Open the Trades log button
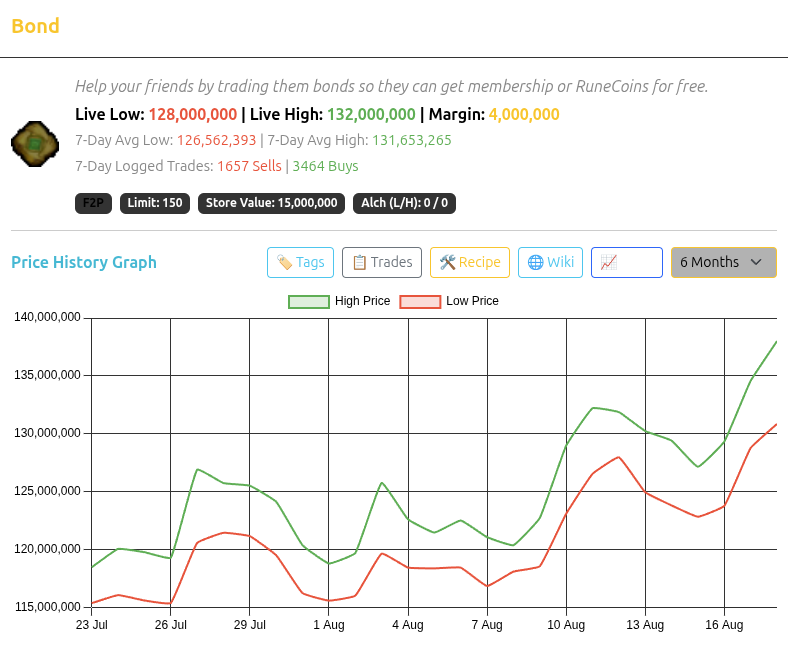 click(x=382, y=262)
